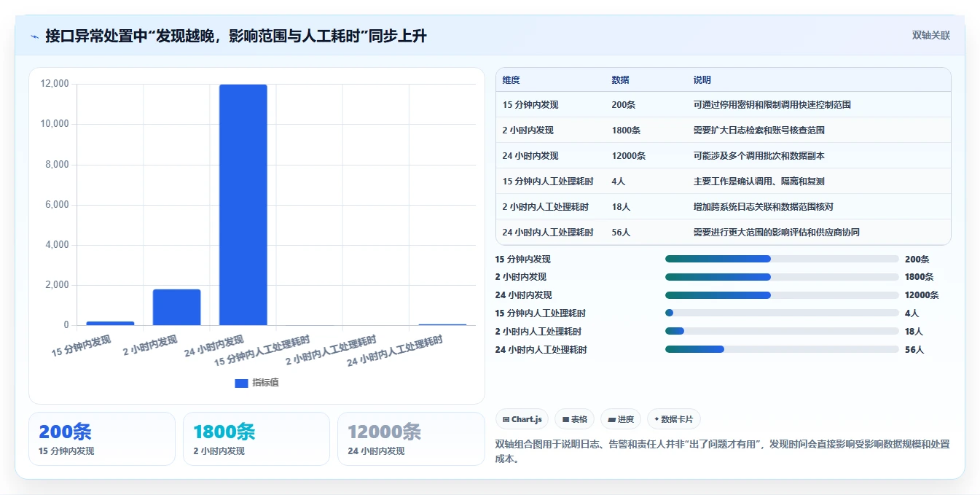
Task: Click the 15 分钟内人工处理耗时 progress bar
Action: pyautogui.click(x=782, y=313)
